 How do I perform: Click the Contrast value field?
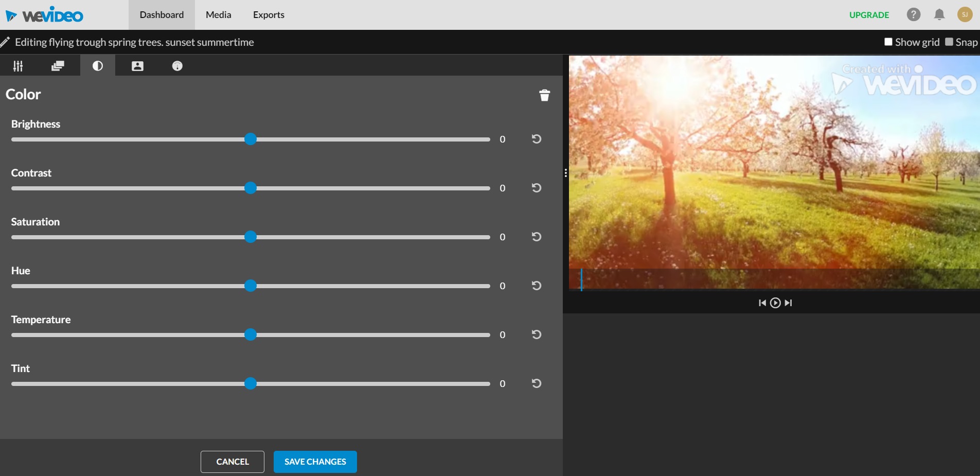(x=503, y=188)
